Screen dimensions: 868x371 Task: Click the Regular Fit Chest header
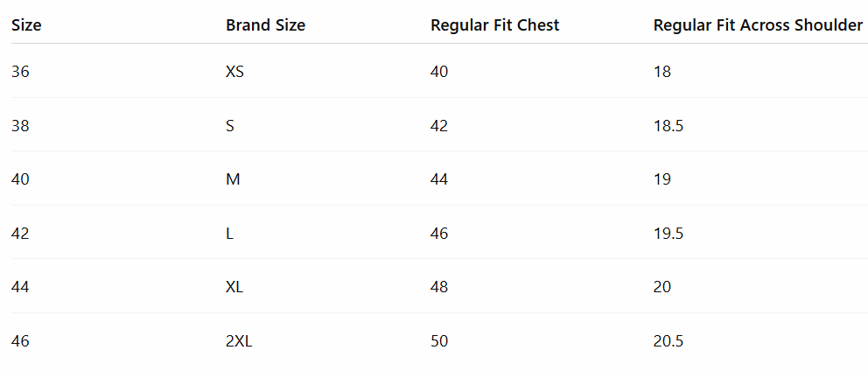[x=494, y=25]
